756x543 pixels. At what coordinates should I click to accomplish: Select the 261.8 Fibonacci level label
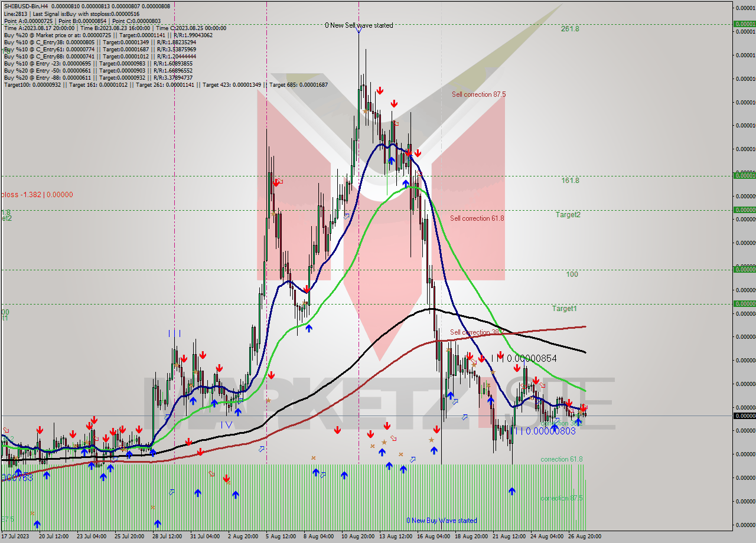570,28
